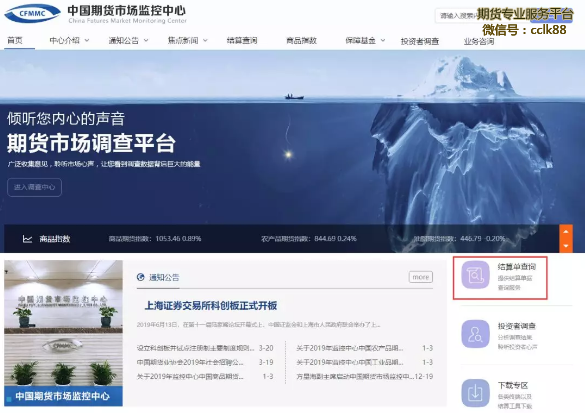Expand the 通知公告 navigation dropdown

coord(128,40)
